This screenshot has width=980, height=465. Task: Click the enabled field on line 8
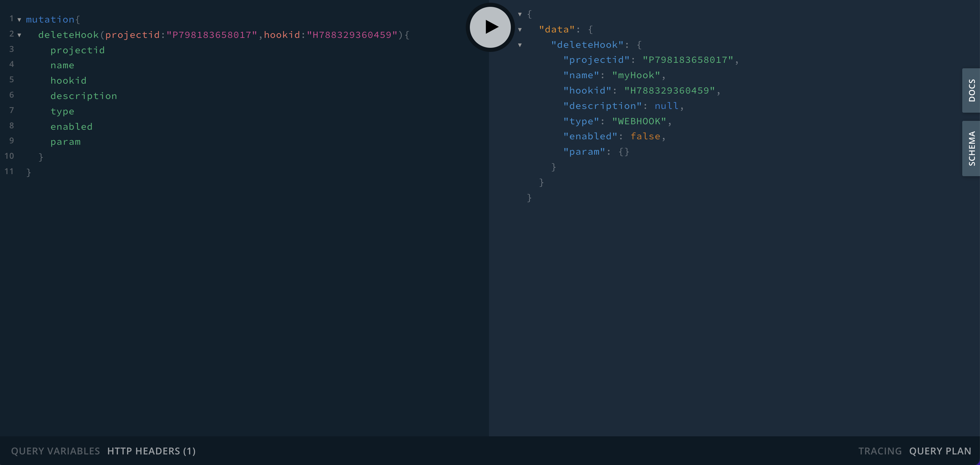71,126
